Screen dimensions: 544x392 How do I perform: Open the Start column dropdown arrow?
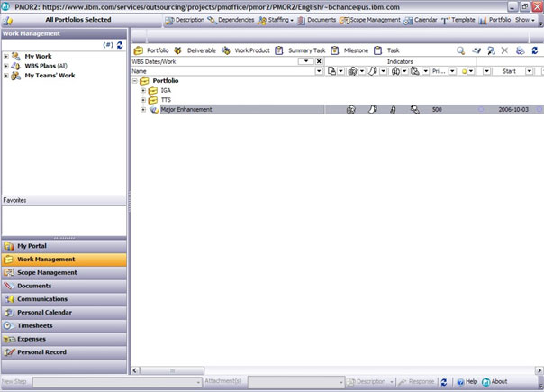tap(529, 71)
